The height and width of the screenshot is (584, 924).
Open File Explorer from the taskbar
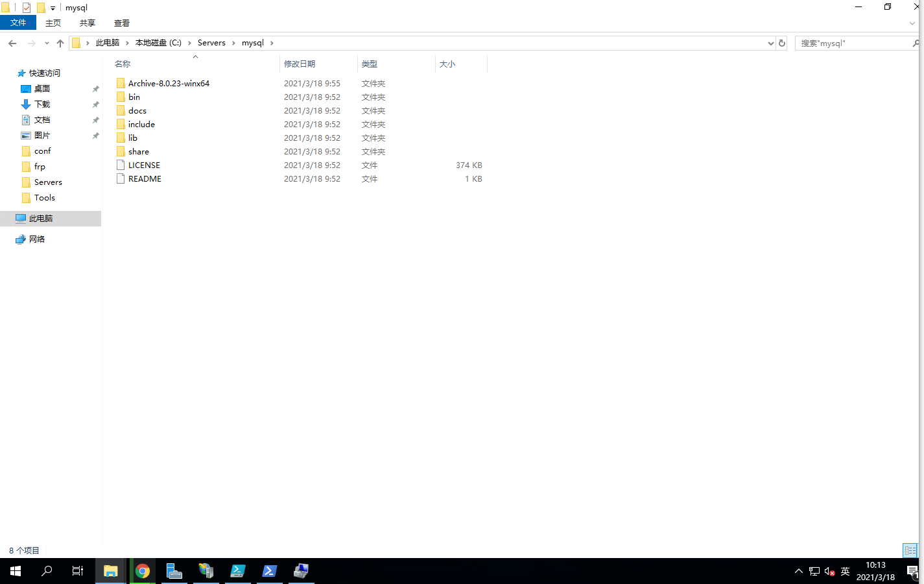pyautogui.click(x=110, y=571)
